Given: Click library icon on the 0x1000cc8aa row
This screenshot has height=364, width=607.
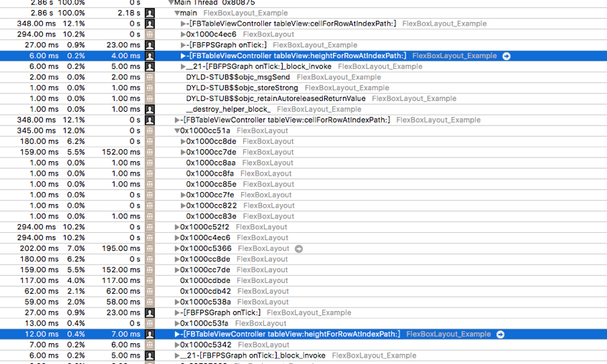Looking at the screenshot, I should (150, 163).
